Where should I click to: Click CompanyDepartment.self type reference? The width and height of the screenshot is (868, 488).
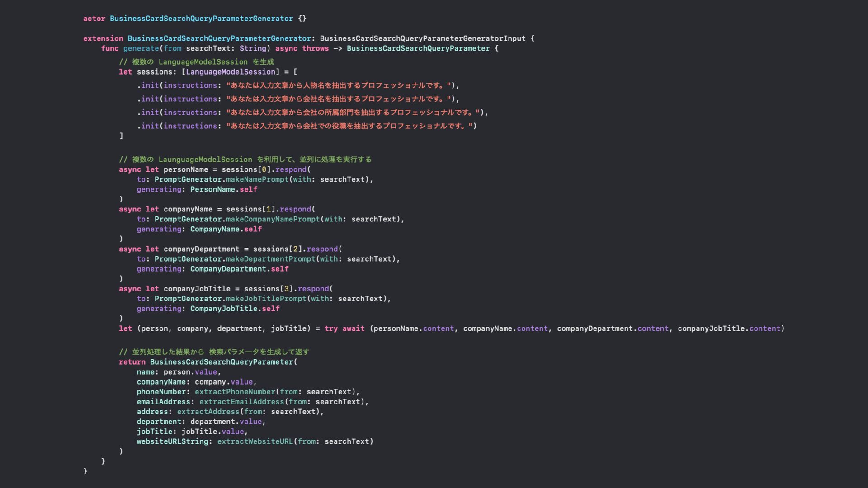coord(239,269)
